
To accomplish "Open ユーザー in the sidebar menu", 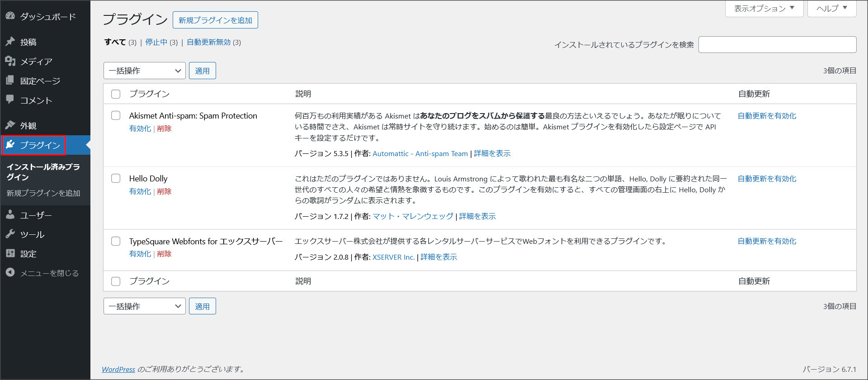I will (36, 215).
